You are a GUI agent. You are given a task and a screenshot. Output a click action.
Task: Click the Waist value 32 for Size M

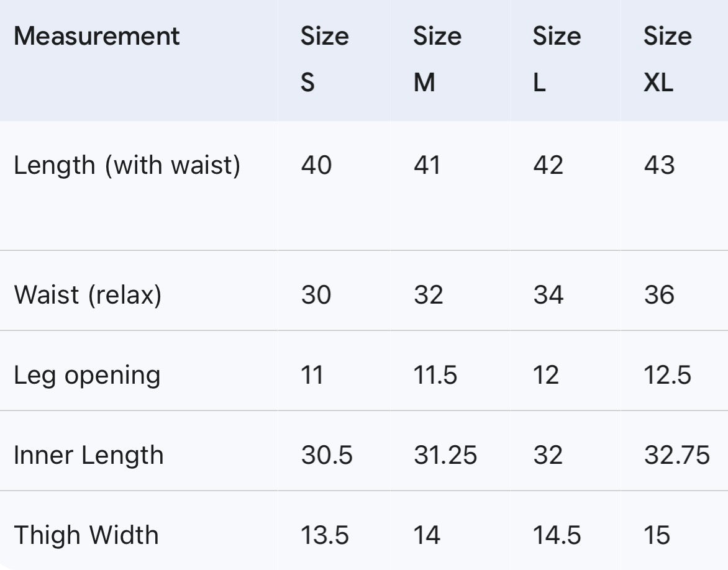pos(429,294)
